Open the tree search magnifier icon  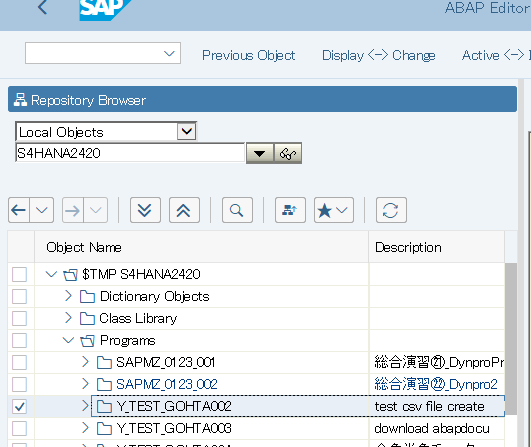coord(237,210)
